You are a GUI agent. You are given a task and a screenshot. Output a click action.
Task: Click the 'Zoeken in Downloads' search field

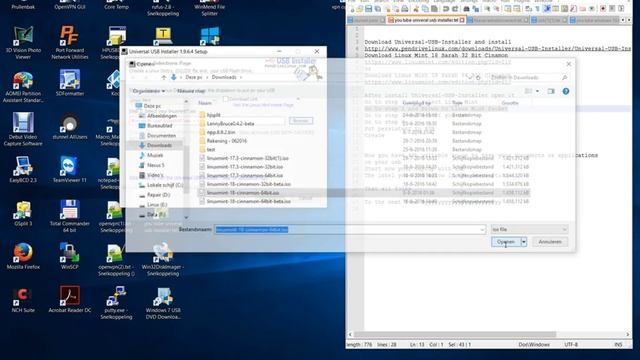click(x=529, y=77)
